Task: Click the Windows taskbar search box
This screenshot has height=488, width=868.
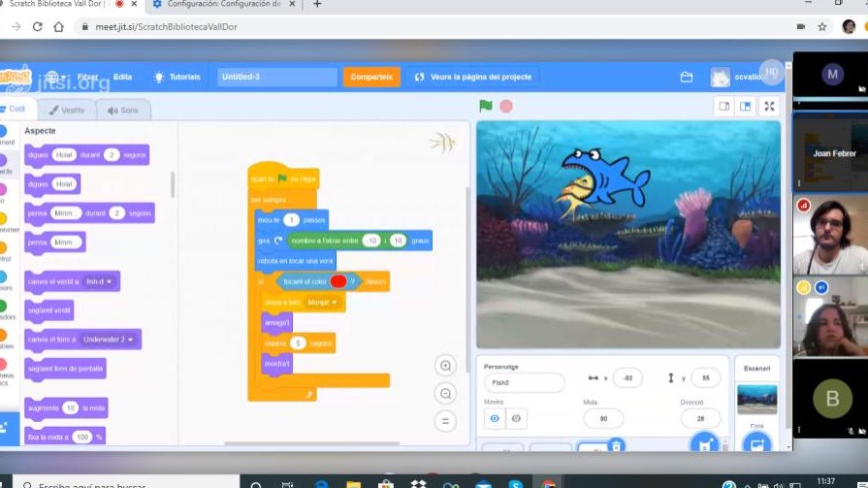Action: [126, 483]
